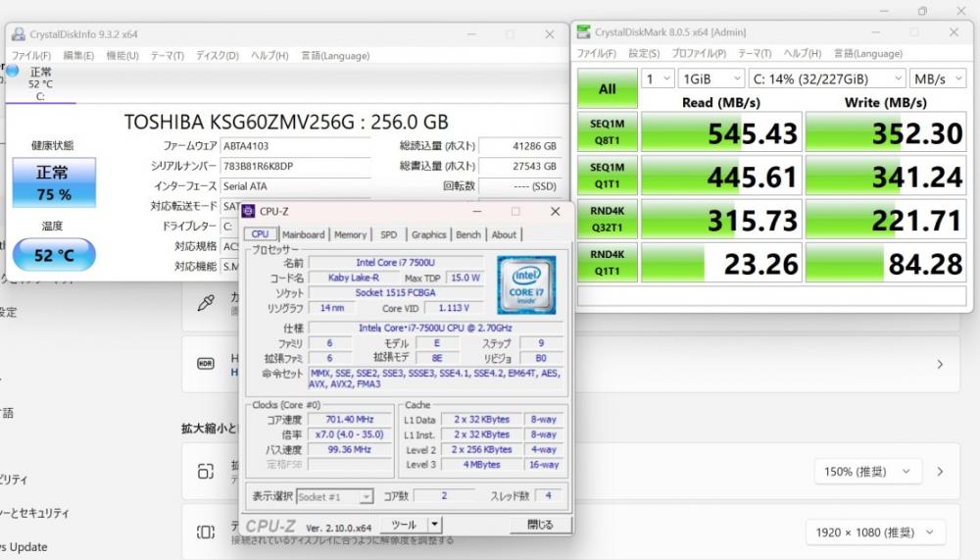
Task: Click the RND4K Q1T1 write result 84.28
Action: pos(886,263)
